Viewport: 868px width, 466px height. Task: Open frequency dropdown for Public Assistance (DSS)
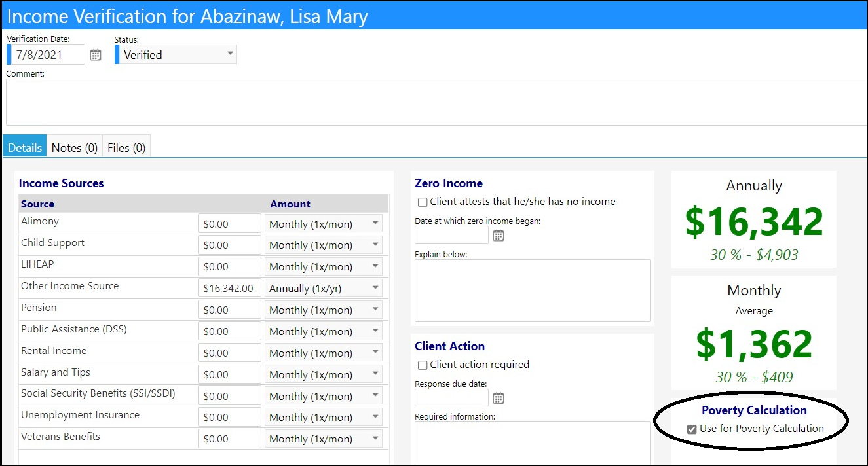tap(325, 331)
